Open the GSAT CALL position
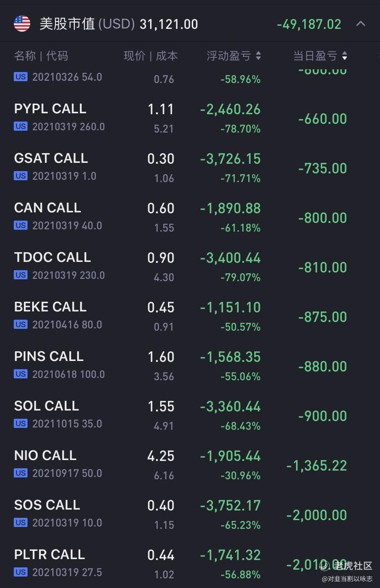Image resolution: width=380 pixels, height=588 pixels. (x=190, y=168)
